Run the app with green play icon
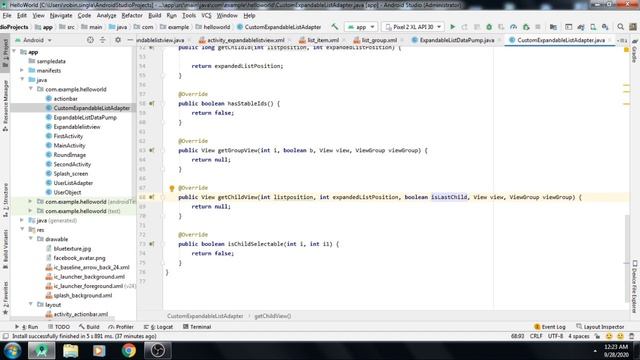 tap(452, 27)
